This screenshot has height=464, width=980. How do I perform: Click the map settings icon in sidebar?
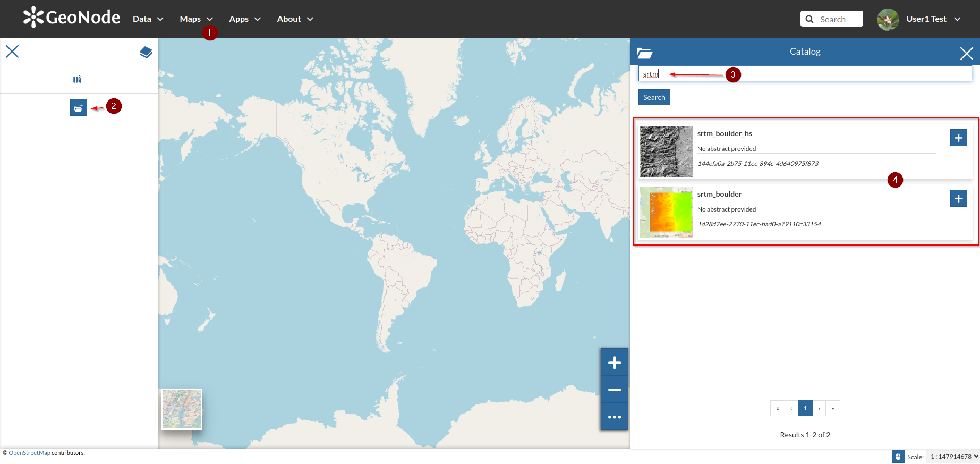click(77, 79)
